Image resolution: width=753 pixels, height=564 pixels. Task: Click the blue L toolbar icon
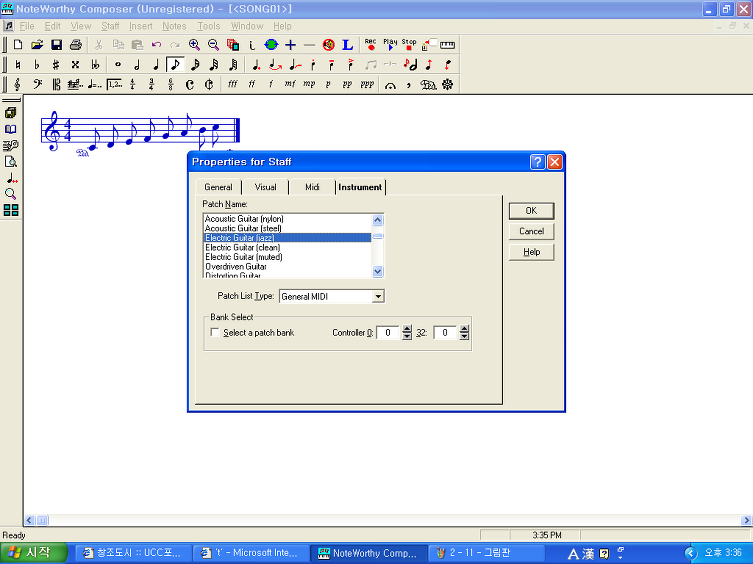pos(347,45)
